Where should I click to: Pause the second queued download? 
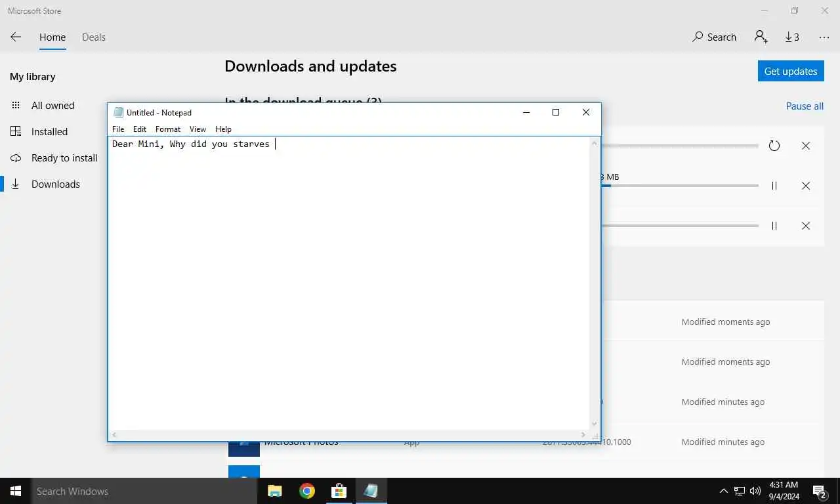[x=774, y=186]
